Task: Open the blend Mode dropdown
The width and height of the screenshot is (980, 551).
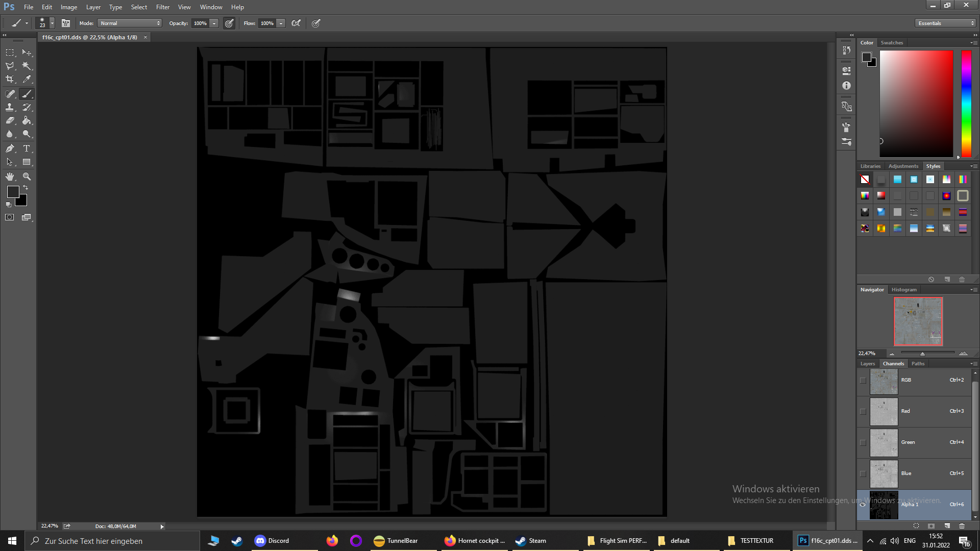Action: click(x=130, y=23)
